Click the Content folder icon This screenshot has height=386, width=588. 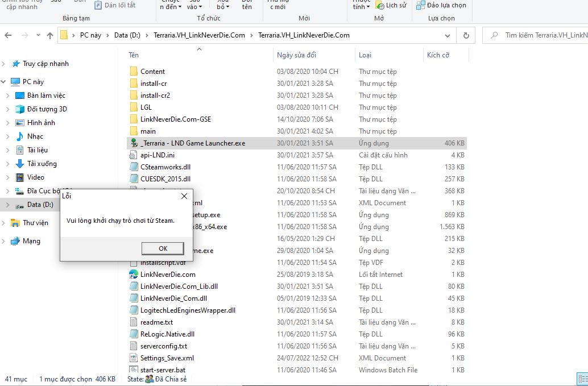[134, 72]
